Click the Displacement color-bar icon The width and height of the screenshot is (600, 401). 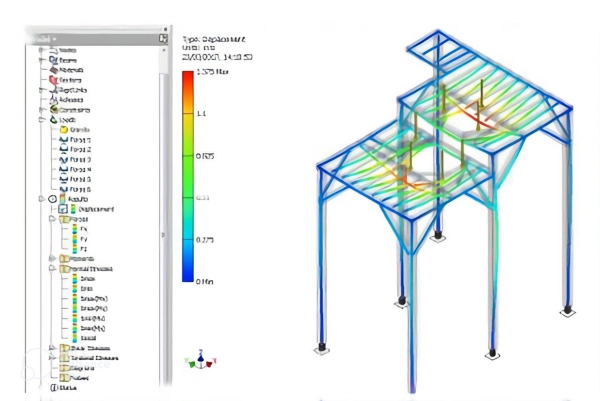tap(73, 209)
